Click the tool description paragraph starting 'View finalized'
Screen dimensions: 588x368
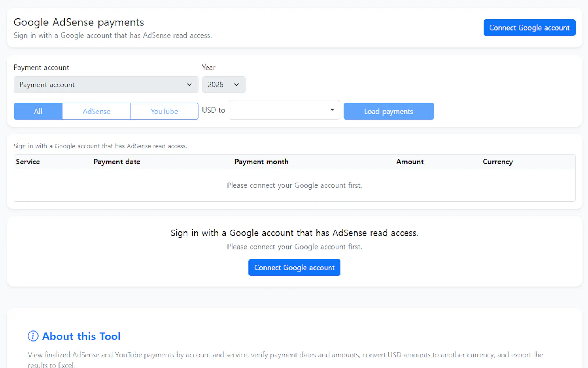[x=285, y=360]
